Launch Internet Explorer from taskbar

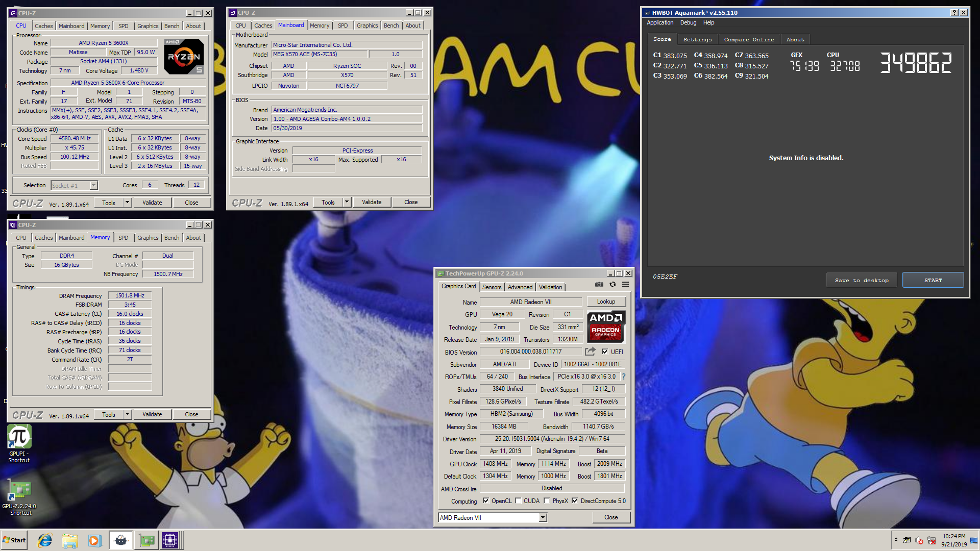point(45,540)
